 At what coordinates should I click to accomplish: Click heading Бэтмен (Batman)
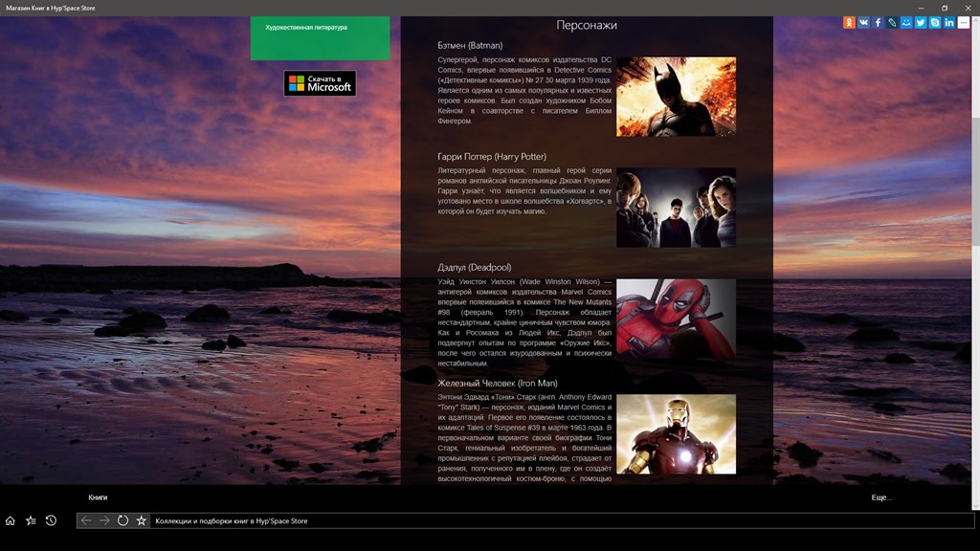click(469, 46)
